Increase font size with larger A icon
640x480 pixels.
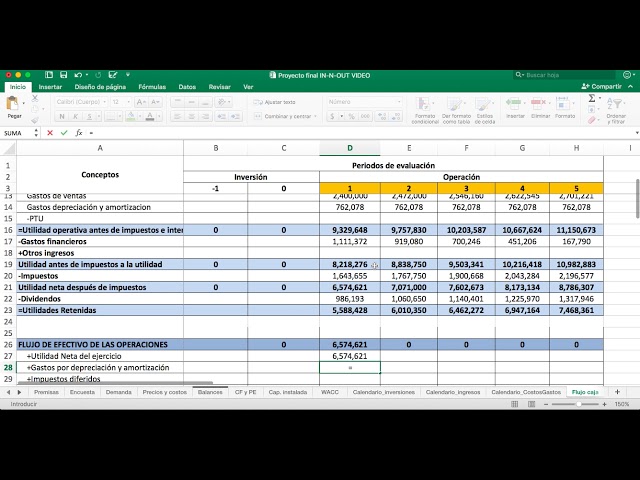coord(141,102)
